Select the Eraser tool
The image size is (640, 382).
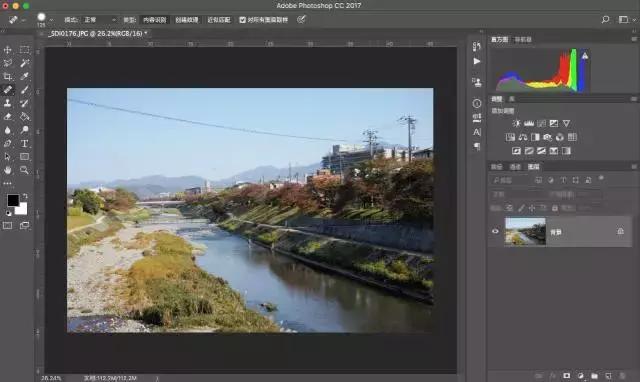[7, 117]
